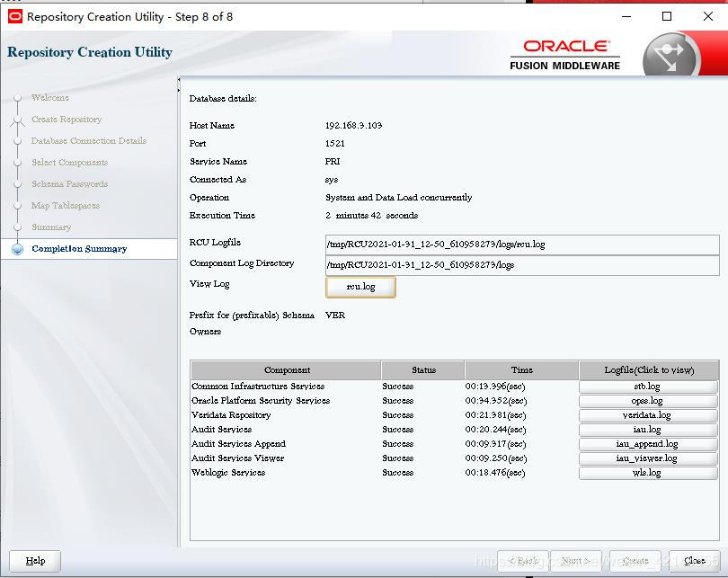
Task: Click the Help button
Action: coord(35,561)
